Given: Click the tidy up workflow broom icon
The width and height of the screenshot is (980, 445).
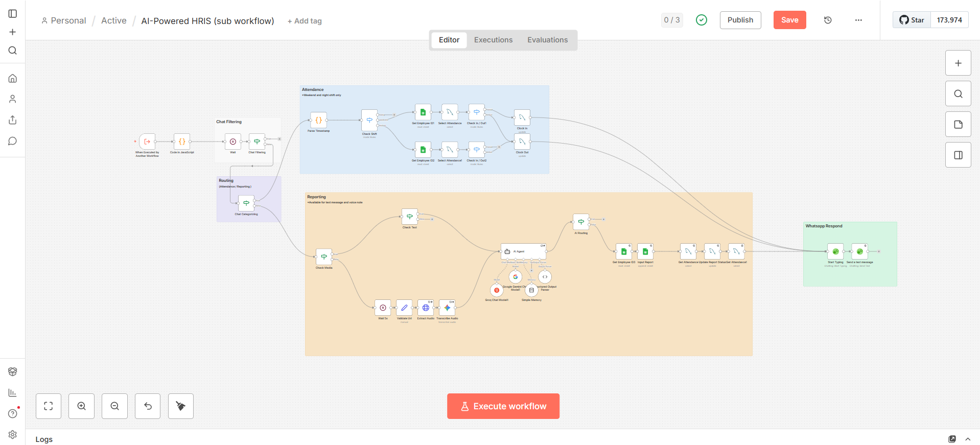Looking at the screenshot, I should (x=181, y=406).
